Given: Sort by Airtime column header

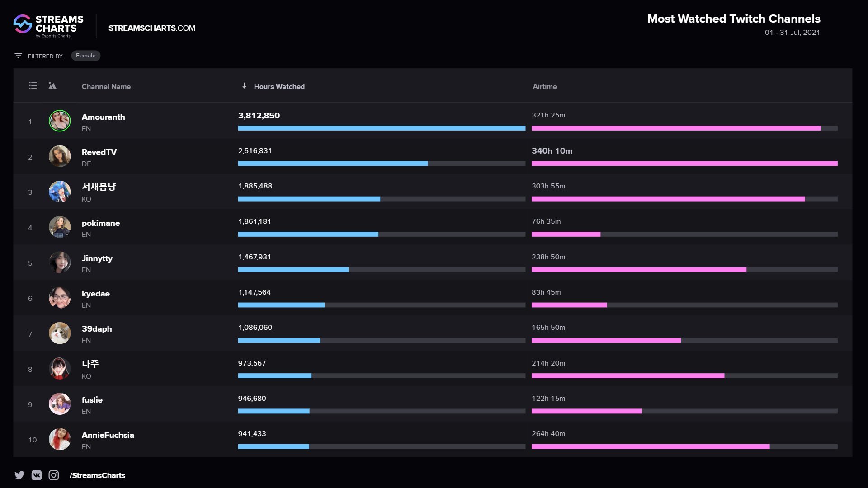Looking at the screenshot, I should point(544,86).
